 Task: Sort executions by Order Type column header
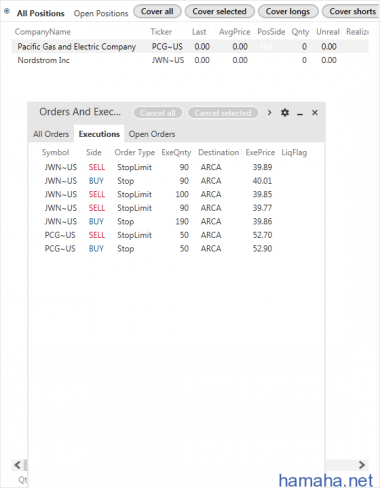coord(135,153)
